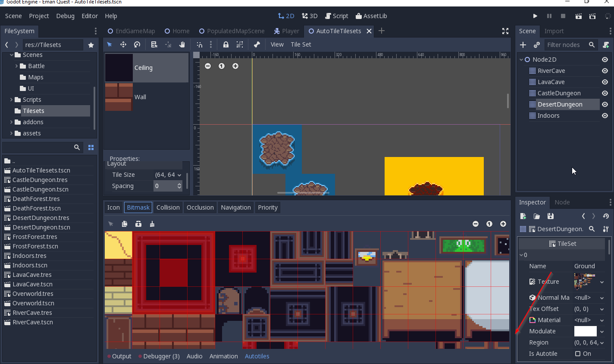Expand the assets folder
Screen dimensions: 614x364
pyautogui.click(x=11, y=133)
